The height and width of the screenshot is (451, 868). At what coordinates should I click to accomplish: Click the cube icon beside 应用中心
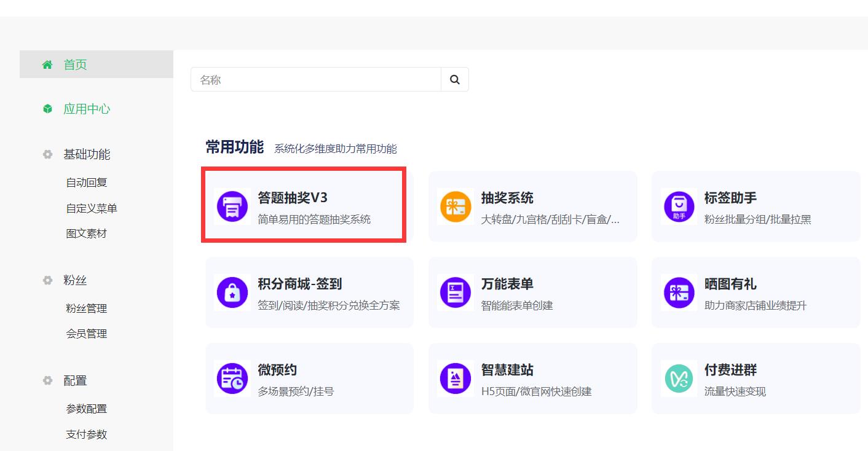point(47,109)
